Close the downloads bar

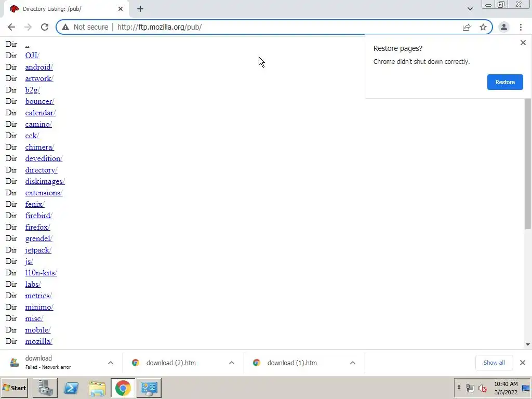pos(523,363)
